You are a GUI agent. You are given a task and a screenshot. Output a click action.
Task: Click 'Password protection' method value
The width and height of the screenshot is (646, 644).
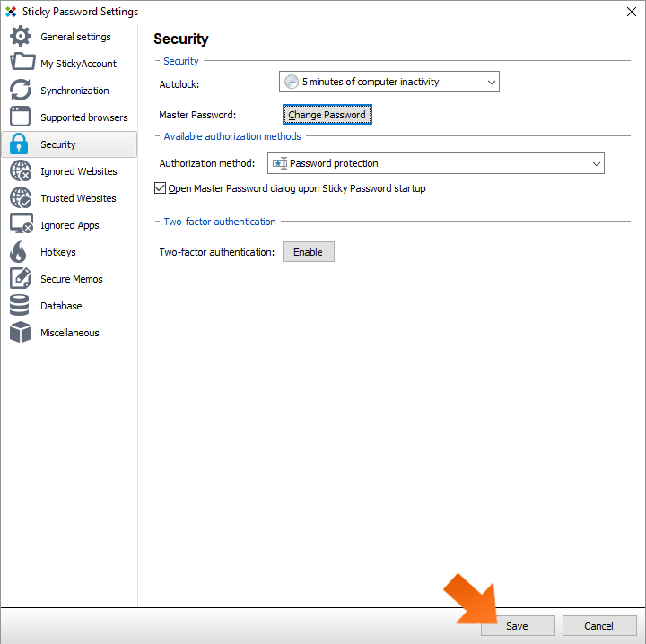click(x=334, y=163)
